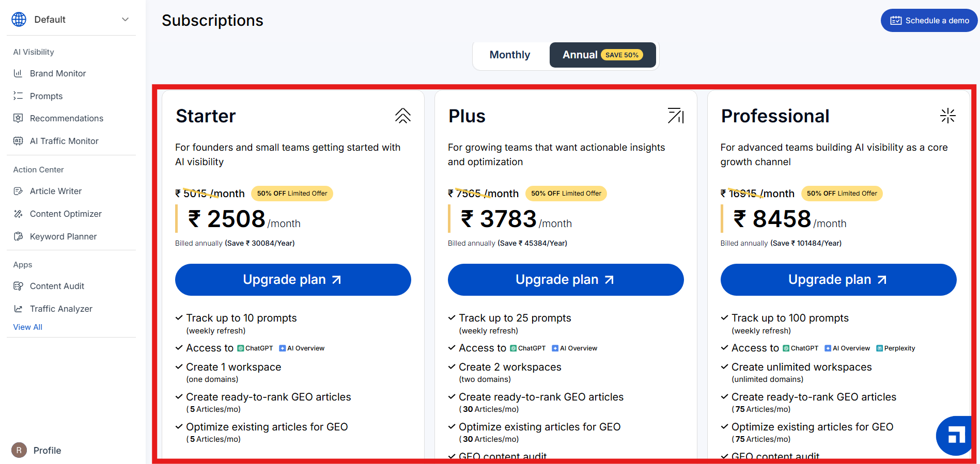The height and width of the screenshot is (464, 980).
Task: Open AI Traffic Monitor
Action: 64,141
